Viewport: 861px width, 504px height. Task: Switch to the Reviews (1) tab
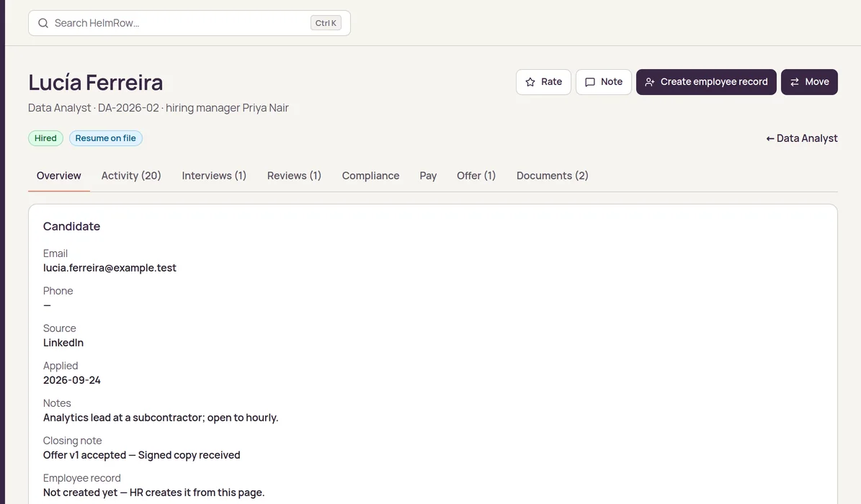[294, 176]
